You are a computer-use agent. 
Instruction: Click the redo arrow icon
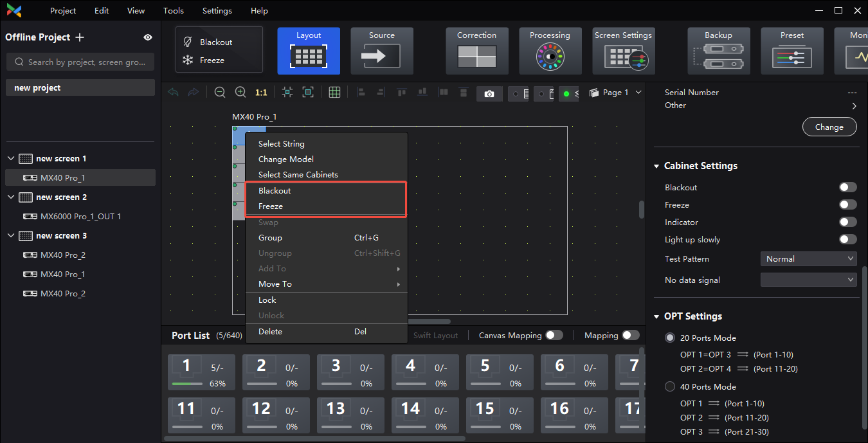pos(193,93)
